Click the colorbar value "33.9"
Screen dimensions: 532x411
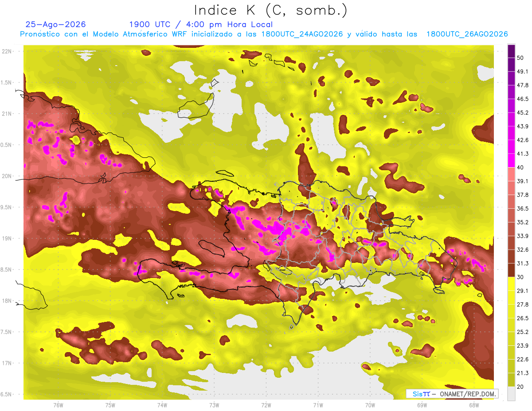tap(523, 236)
